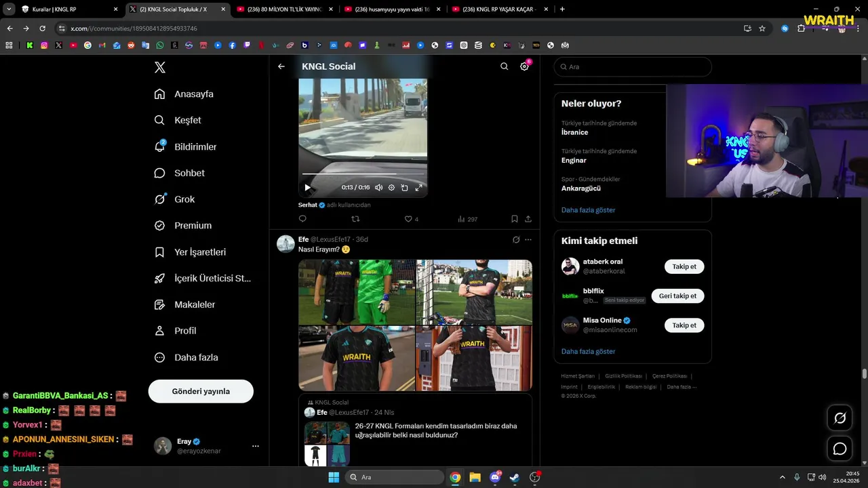
Task: Open top-right jersey image on field
Action: [x=474, y=292]
